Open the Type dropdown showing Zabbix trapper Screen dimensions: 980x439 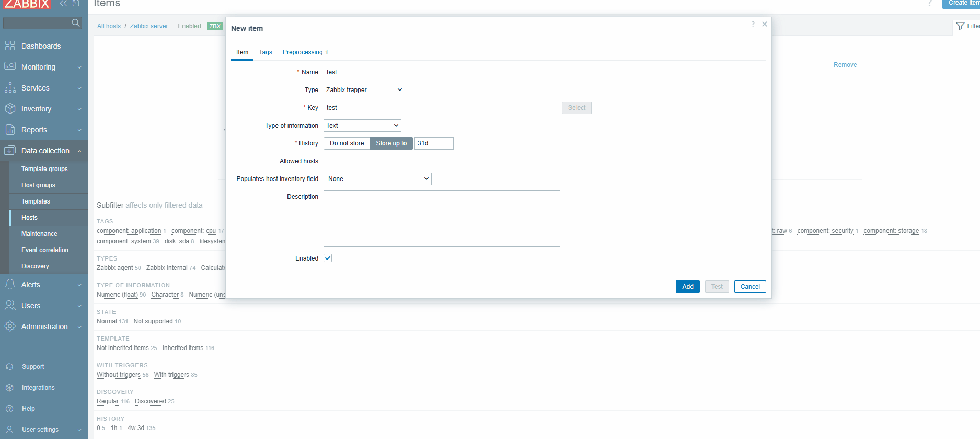(364, 90)
